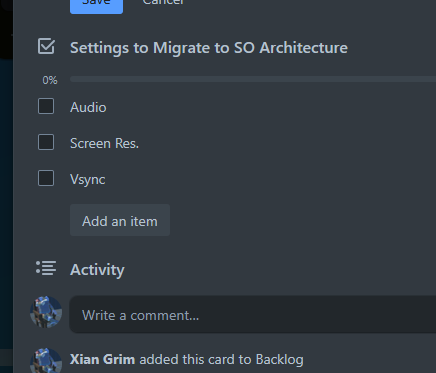
Task: Click Cancel next to Save
Action: [x=163, y=3]
